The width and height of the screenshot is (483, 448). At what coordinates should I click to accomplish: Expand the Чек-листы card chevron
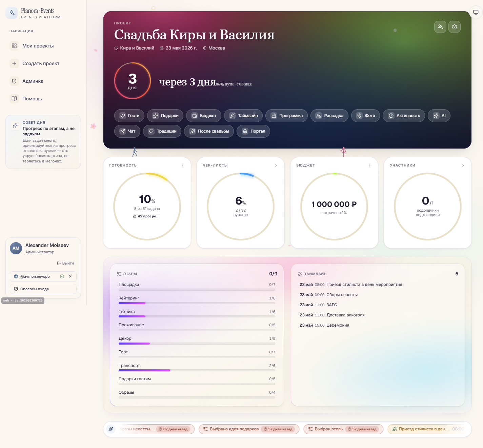(x=276, y=165)
